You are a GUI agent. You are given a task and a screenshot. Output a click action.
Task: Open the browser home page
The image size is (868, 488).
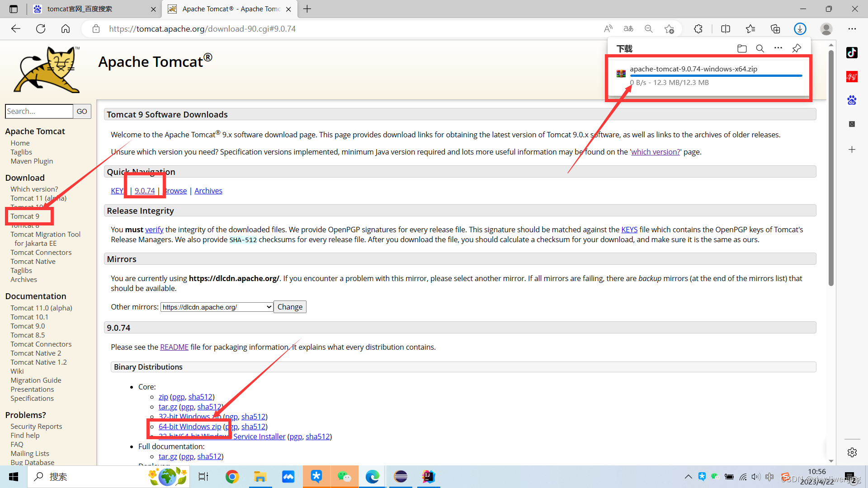(66, 28)
